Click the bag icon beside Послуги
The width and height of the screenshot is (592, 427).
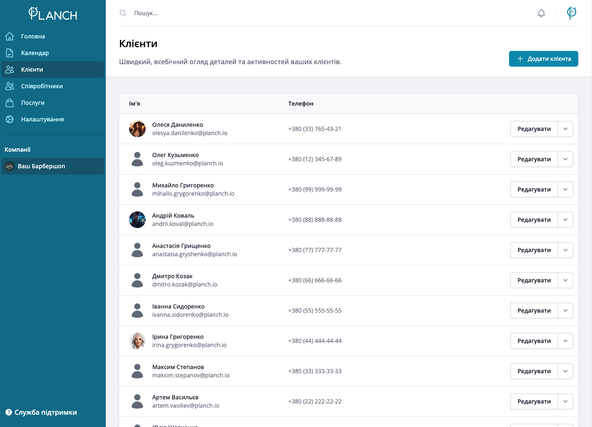click(9, 103)
